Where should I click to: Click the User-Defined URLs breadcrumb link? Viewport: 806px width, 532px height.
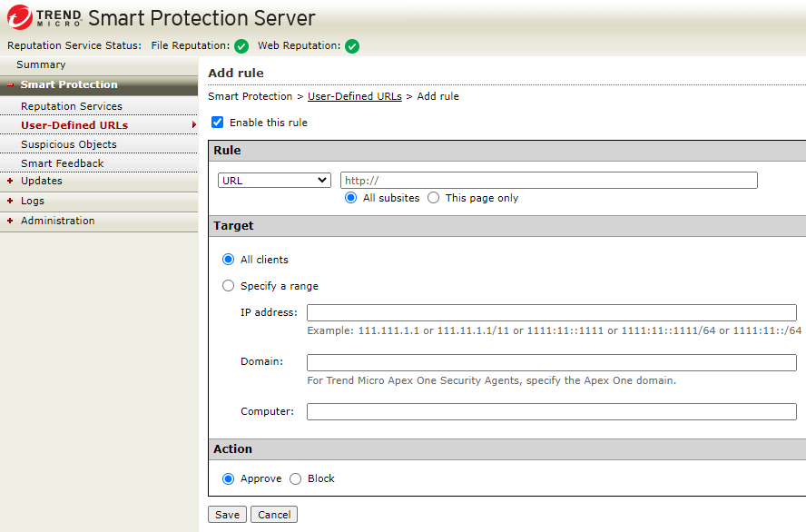tap(354, 96)
